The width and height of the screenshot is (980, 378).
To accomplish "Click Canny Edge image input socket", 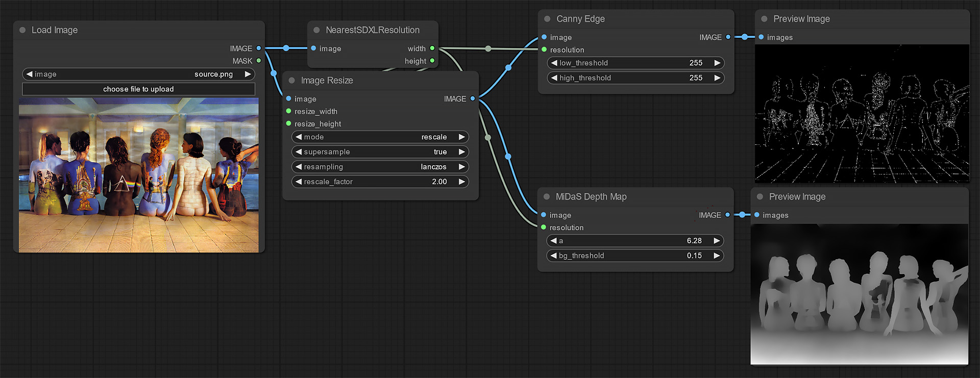I will pos(544,37).
